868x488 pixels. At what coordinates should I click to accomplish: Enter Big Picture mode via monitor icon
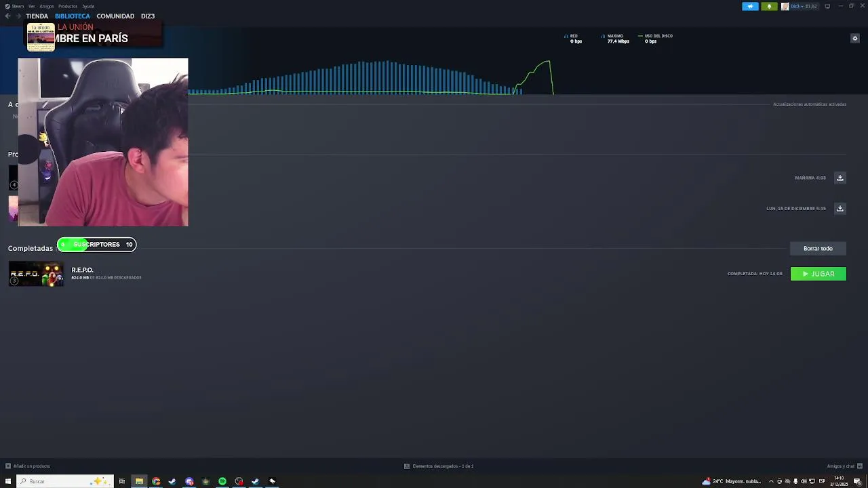tap(827, 6)
